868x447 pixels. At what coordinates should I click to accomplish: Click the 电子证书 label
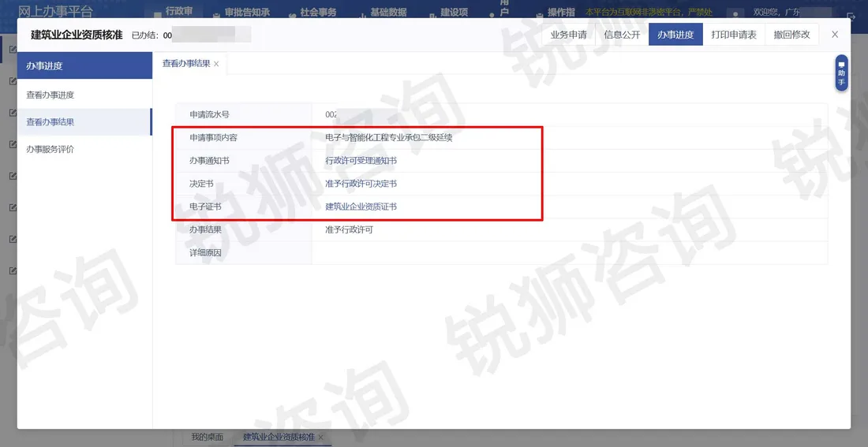click(x=205, y=207)
